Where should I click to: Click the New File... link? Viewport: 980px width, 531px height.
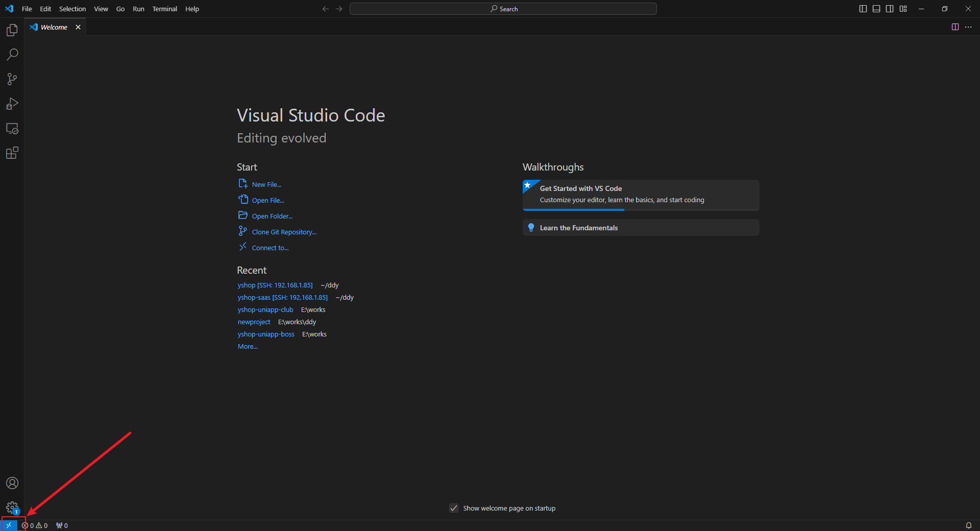pyautogui.click(x=266, y=185)
